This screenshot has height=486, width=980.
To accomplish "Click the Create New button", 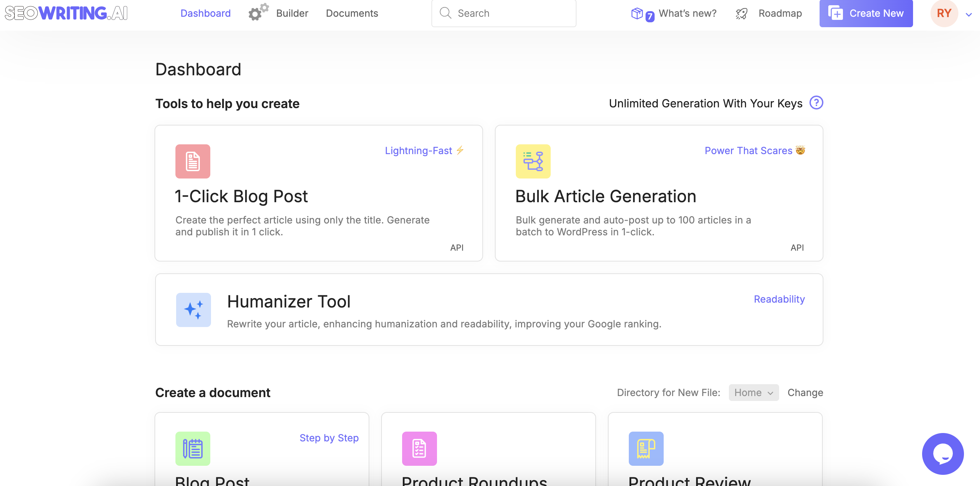I will [x=866, y=13].
